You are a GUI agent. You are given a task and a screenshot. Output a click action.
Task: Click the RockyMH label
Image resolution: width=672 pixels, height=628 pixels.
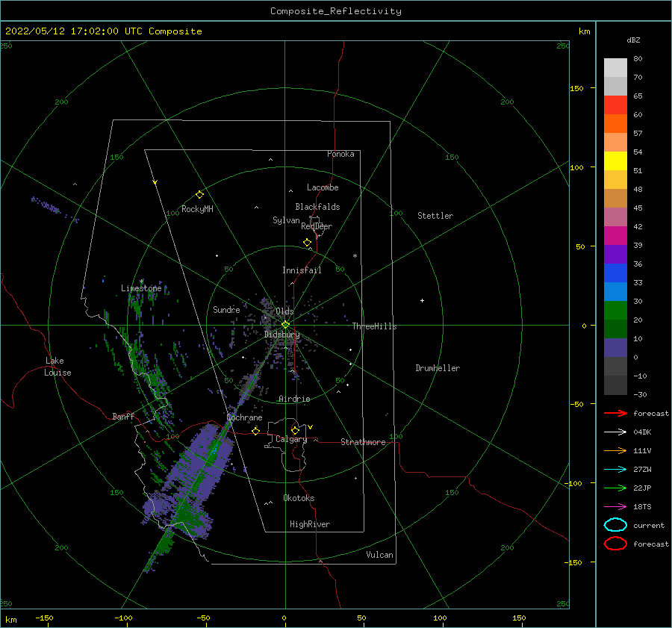[x=197, y=209]
